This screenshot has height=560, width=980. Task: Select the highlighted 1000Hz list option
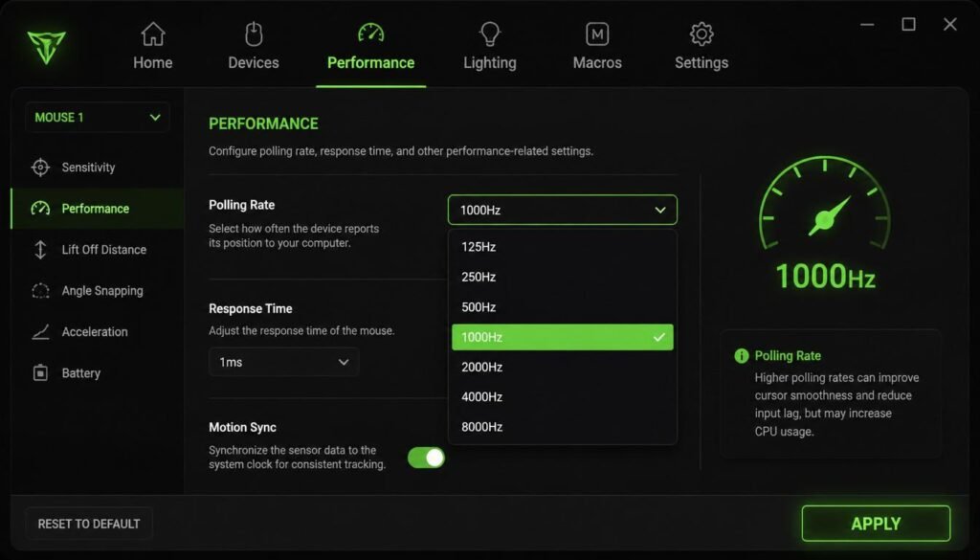coord(563,337)
